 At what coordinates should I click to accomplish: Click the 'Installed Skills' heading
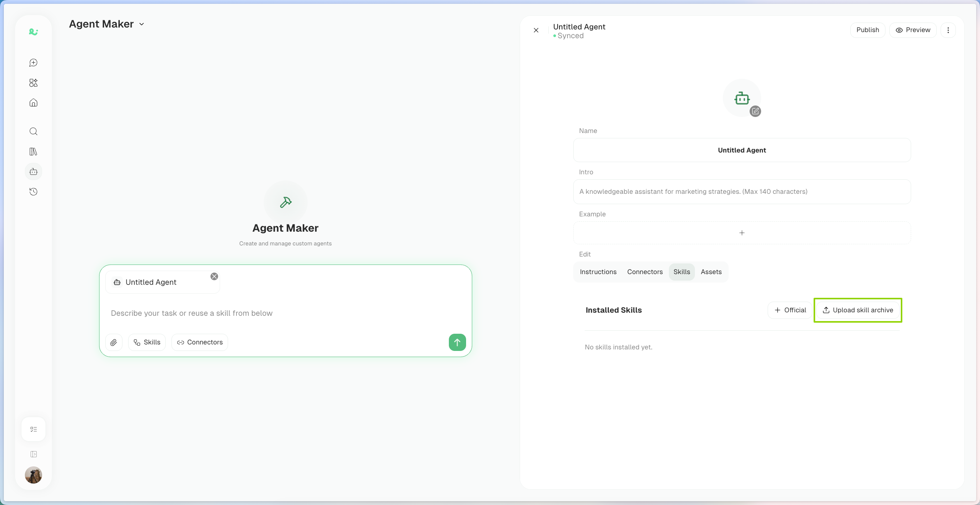[613, 310]
